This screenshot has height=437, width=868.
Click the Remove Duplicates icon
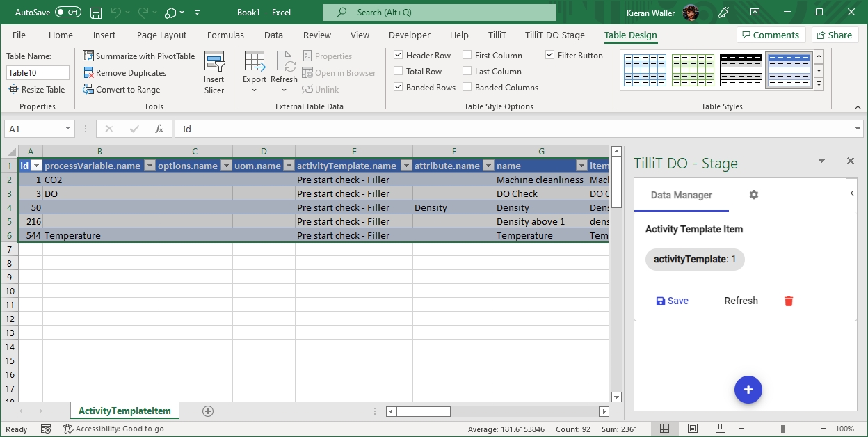pos(89,73)
